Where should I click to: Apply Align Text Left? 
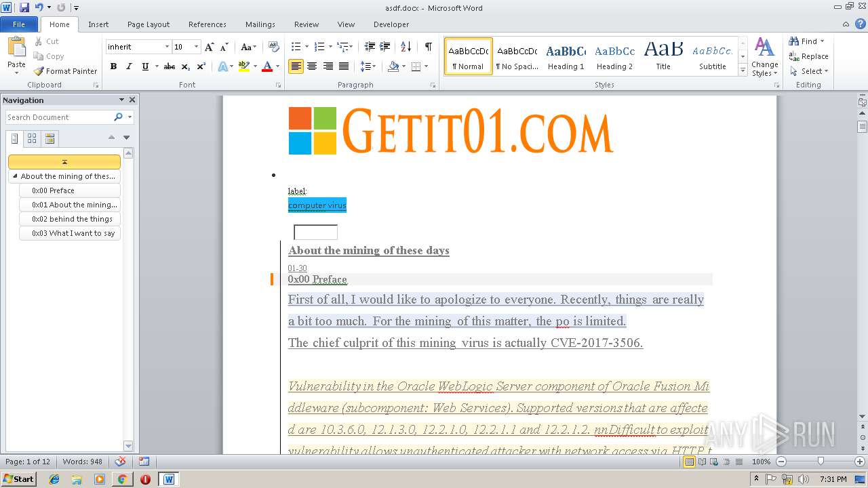(x=296, y=66)
